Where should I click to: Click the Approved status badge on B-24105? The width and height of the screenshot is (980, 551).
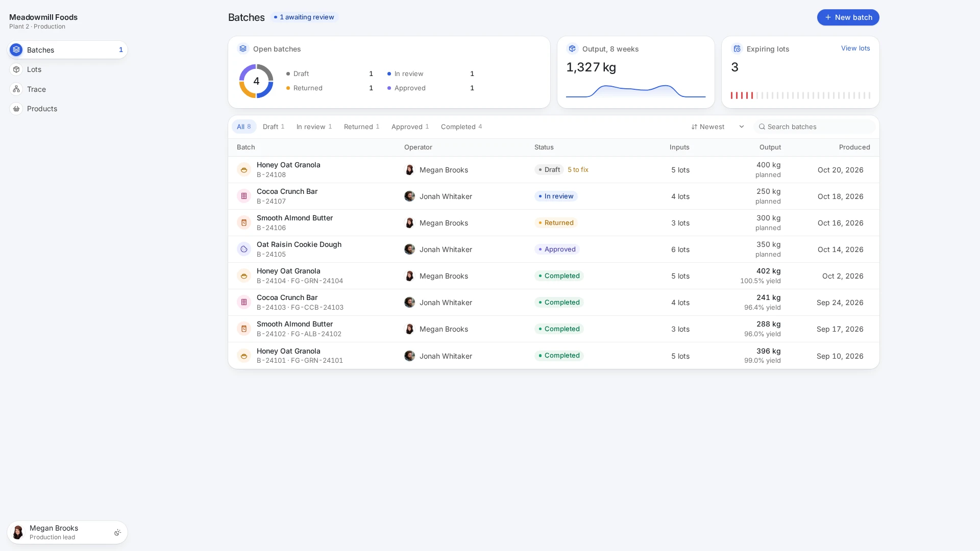coord(557,249)
